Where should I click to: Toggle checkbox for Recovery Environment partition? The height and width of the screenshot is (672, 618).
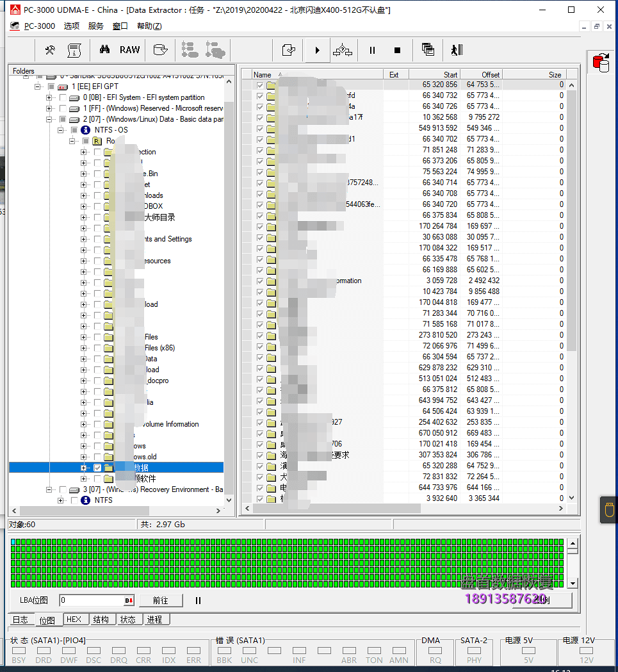point(63,490)
